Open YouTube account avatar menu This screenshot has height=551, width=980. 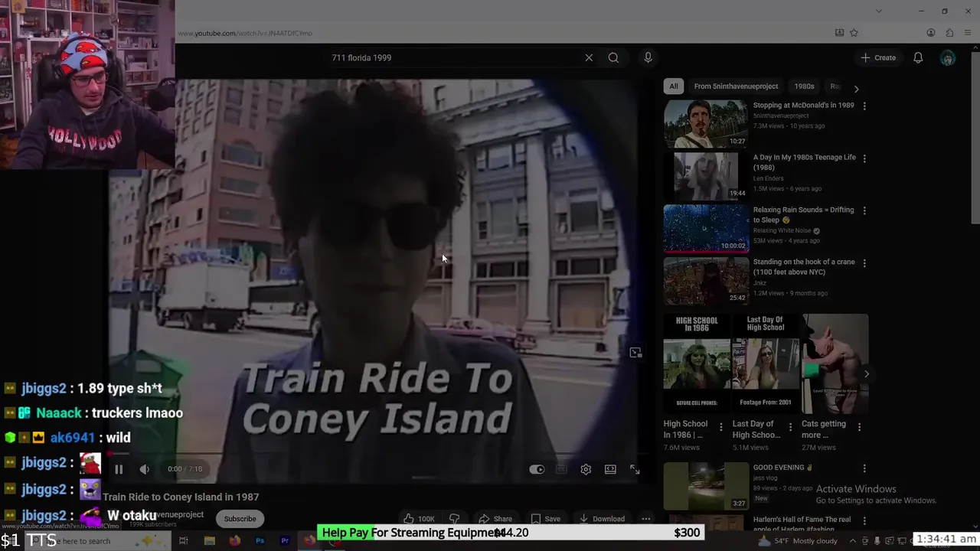(x=948, y=58)
